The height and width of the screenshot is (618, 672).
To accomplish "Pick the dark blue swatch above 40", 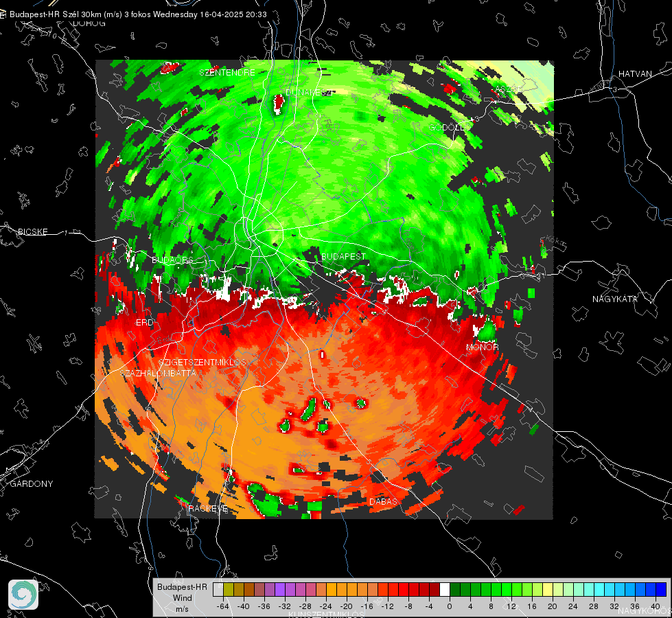I will [x=661, y=589].
